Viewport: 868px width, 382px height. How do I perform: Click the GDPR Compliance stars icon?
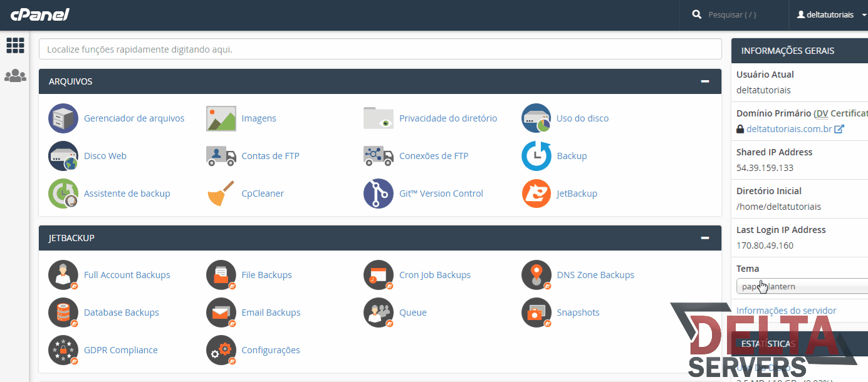(63, 350)
